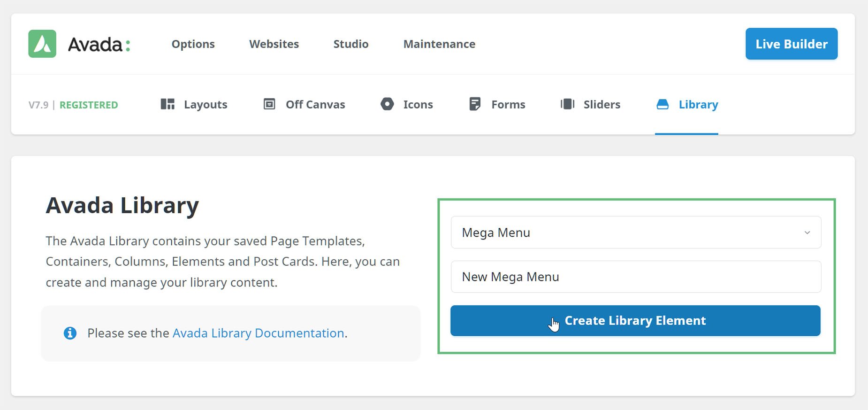Click the Icons hexagon icon

point(387,104)
